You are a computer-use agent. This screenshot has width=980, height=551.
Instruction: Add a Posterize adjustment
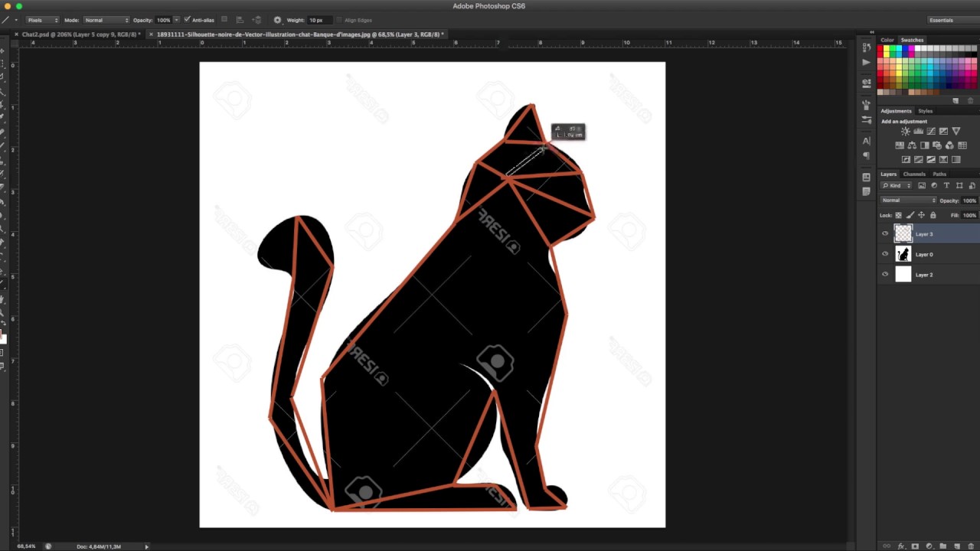coord(918,159)
